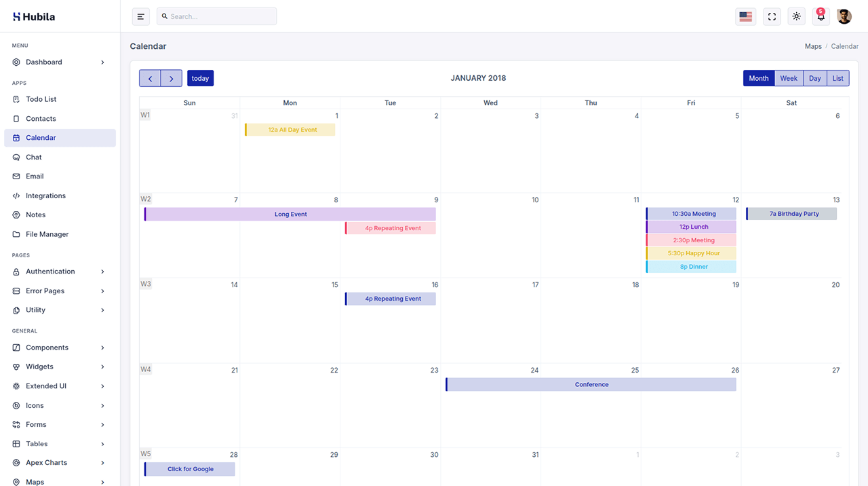
Task: Click File Manager folder icon
Action: pyautogui.click(x=16, y=234)
